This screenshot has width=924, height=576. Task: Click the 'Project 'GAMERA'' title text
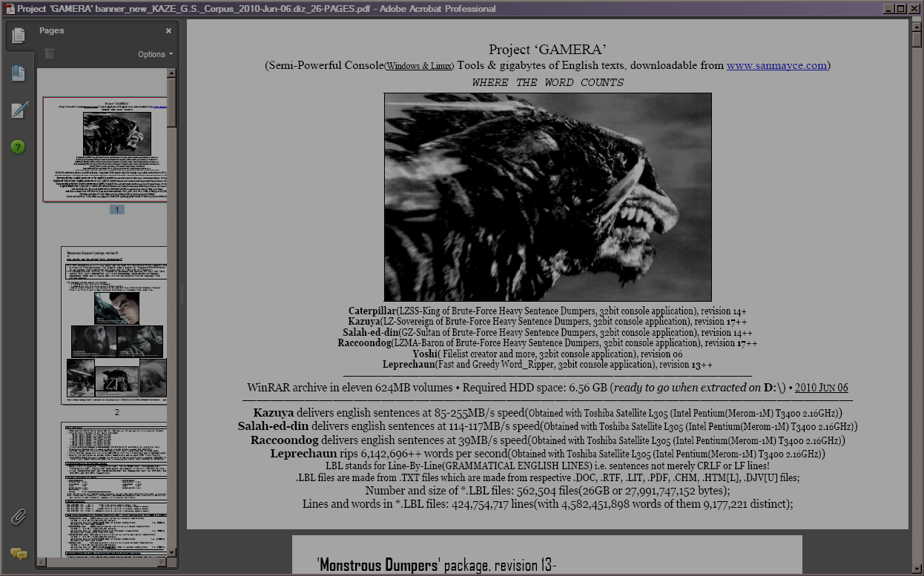pyautogui.click(x=548, y=50)
